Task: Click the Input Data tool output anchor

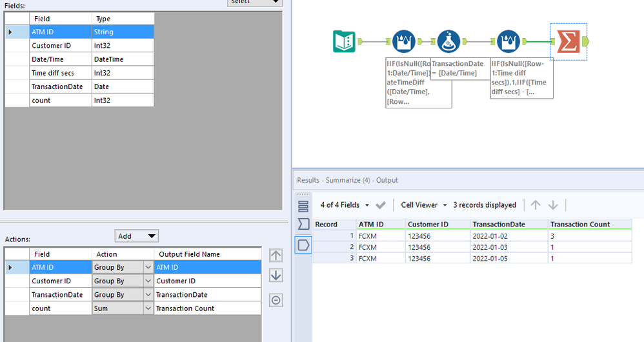Action: point(360,41)
